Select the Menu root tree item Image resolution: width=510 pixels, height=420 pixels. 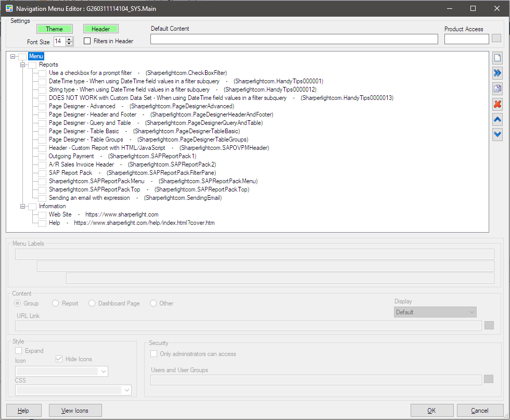(36, 56)
